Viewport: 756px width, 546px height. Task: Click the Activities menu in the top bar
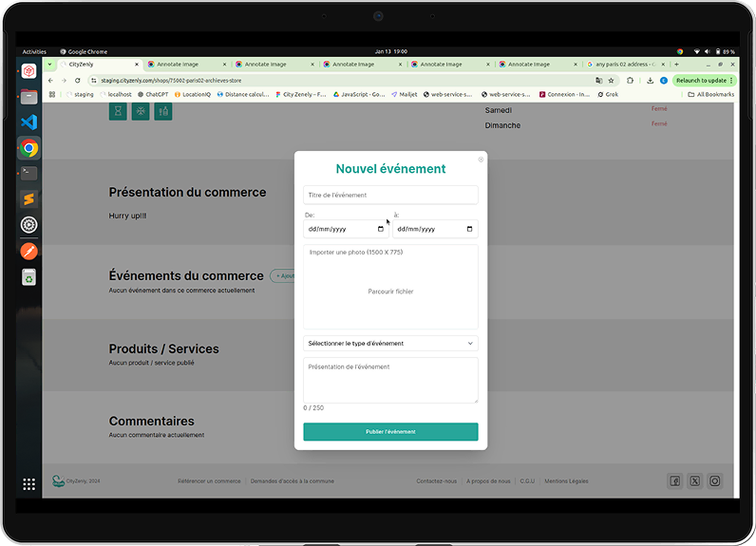(x=34, y=51)
